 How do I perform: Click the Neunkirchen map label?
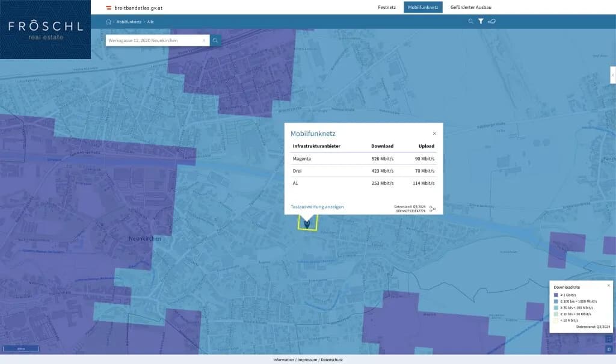click(145, 239)
